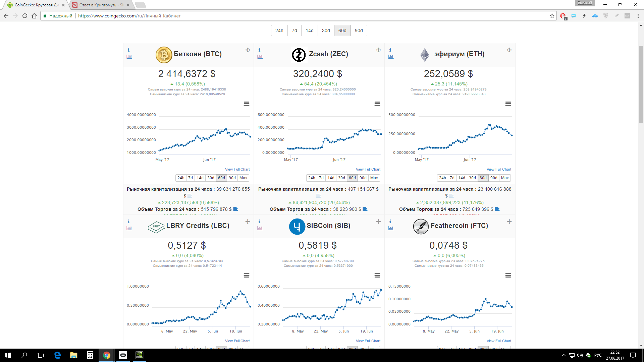The height and width of the screenshot is (362, 644).
Task: Click the Bitcoin card info icon
Action: [x=128, y=50]
